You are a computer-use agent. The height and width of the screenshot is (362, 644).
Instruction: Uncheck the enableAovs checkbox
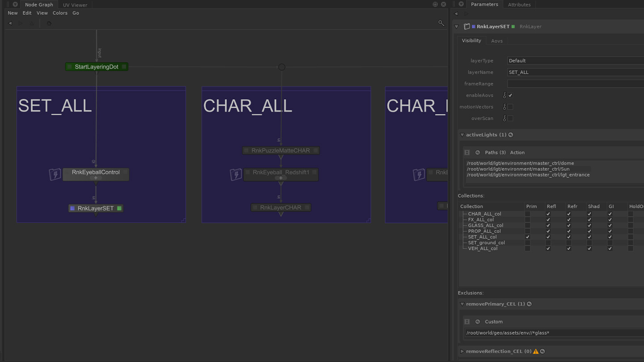510,95
